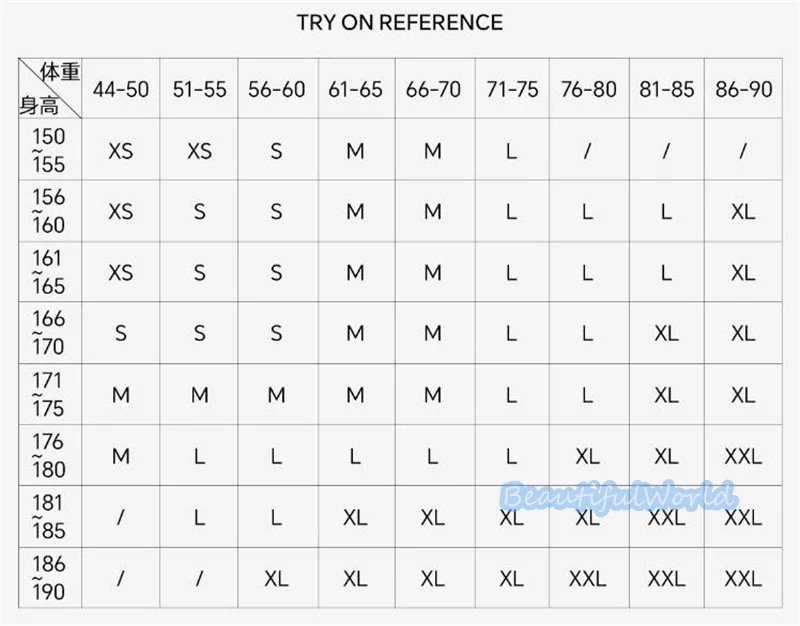Click the 171-175 height row header
This screenshot has width=800, height=626.
pyautogui.click(x=49, y=395)
